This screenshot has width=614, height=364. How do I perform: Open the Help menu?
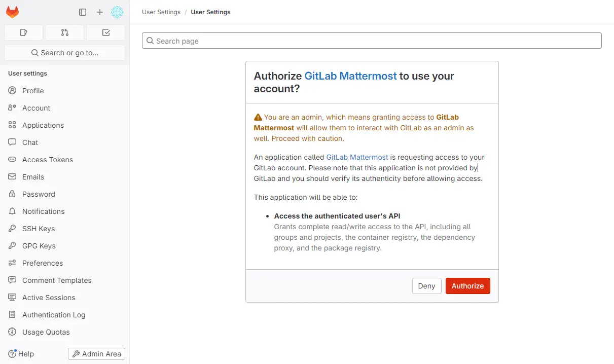[21, 354]
